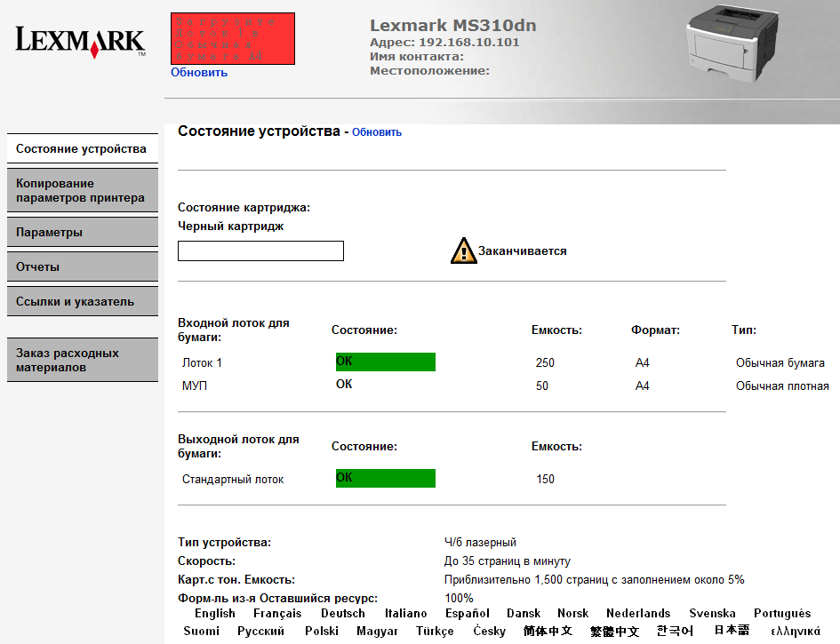Click the До 35 страниц в минуту value
The width and height of the screenshot is (840, 644).
[508, 561]
